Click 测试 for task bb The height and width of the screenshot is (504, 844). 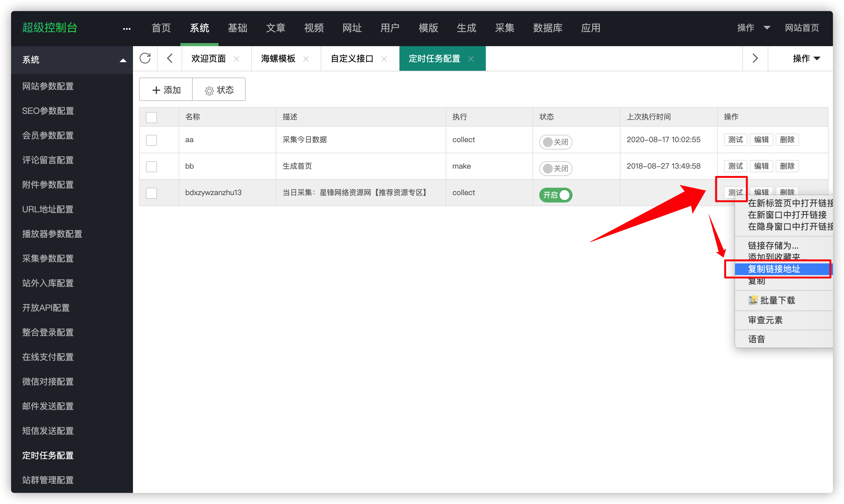tap(735, 166)
